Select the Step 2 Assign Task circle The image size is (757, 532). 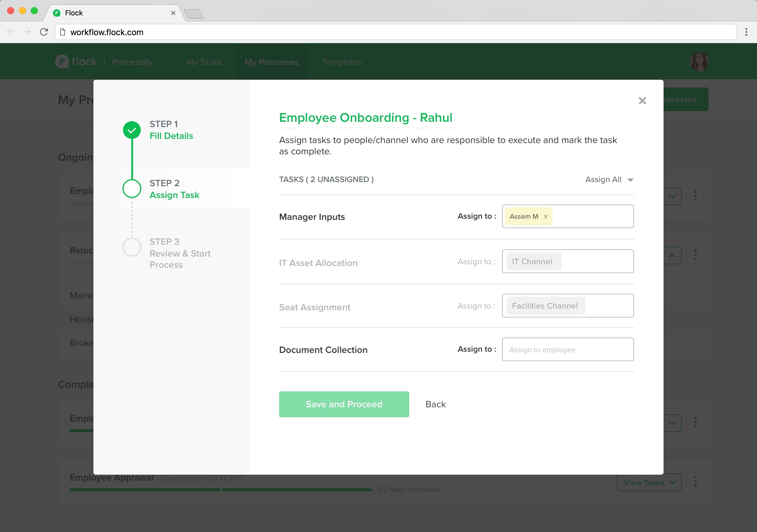point(132,189)
